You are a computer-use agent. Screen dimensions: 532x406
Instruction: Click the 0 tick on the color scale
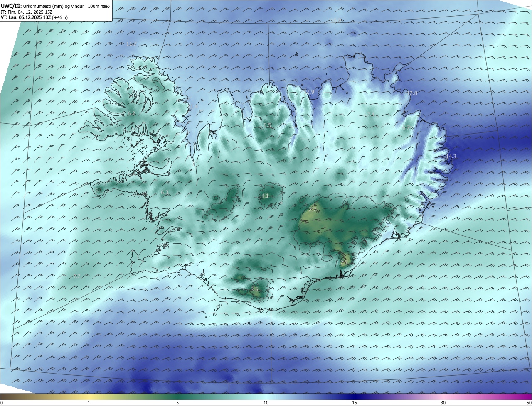[x=2, y=403]
